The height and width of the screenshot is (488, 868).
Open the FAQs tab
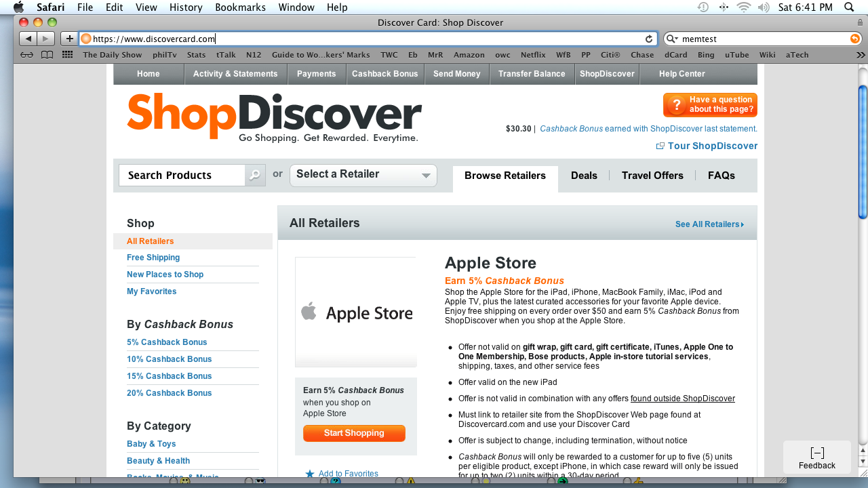(x=722, y=176)
